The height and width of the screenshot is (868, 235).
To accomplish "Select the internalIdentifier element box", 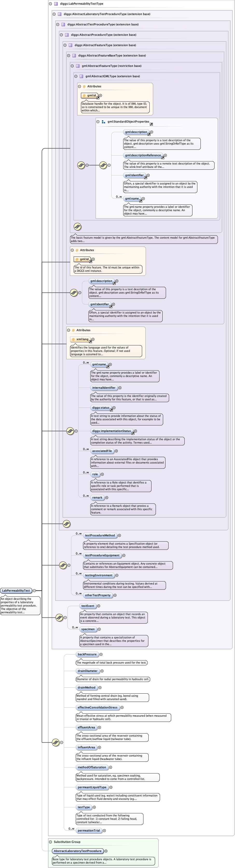I will pyautogui.click(x=103, y=388).
